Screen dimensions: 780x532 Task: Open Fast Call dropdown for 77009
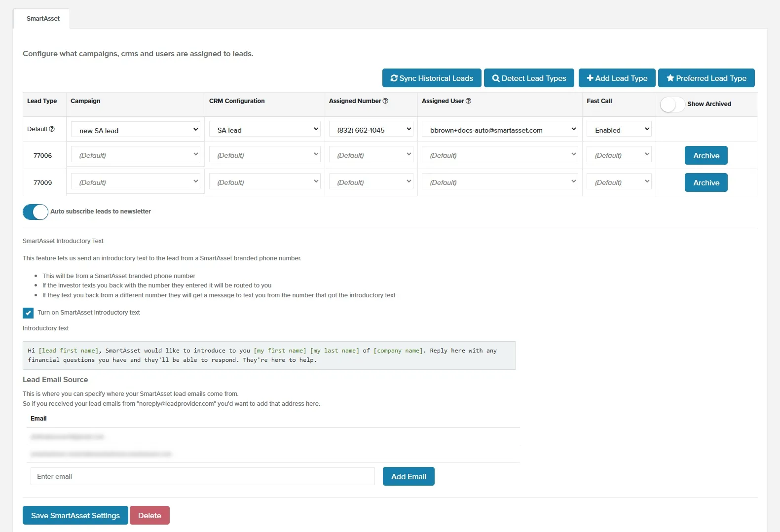click(619, 182)
